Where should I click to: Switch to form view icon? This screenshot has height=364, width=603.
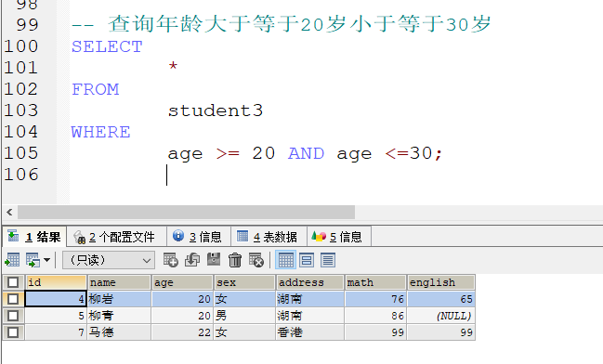pos(307,260)
